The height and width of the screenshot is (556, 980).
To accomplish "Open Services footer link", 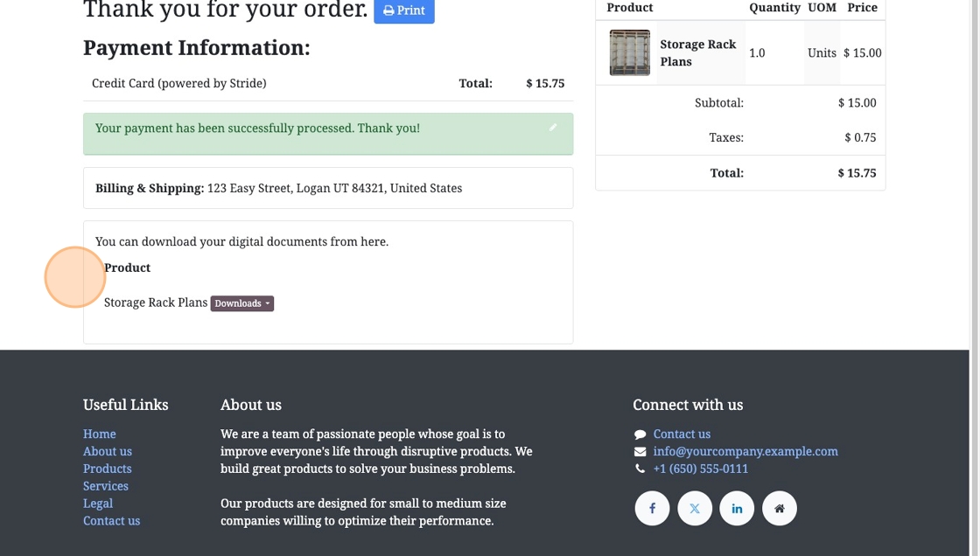I will point(106,486).
